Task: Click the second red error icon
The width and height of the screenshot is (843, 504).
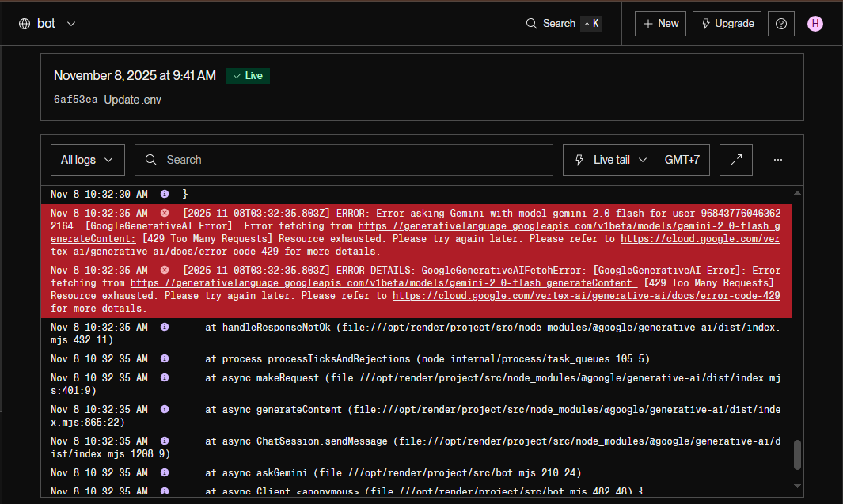Action: (x=165, y=271)
